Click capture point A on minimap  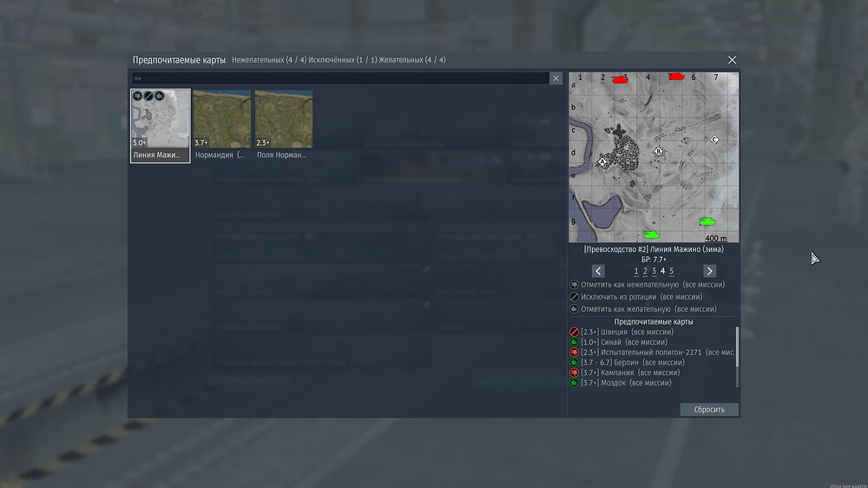[x=602, y=162]
